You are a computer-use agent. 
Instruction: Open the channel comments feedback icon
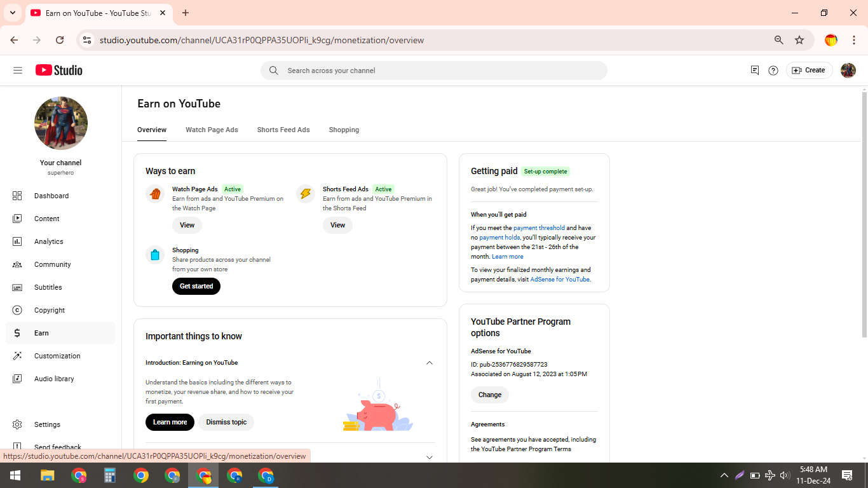tap(755, 71)
